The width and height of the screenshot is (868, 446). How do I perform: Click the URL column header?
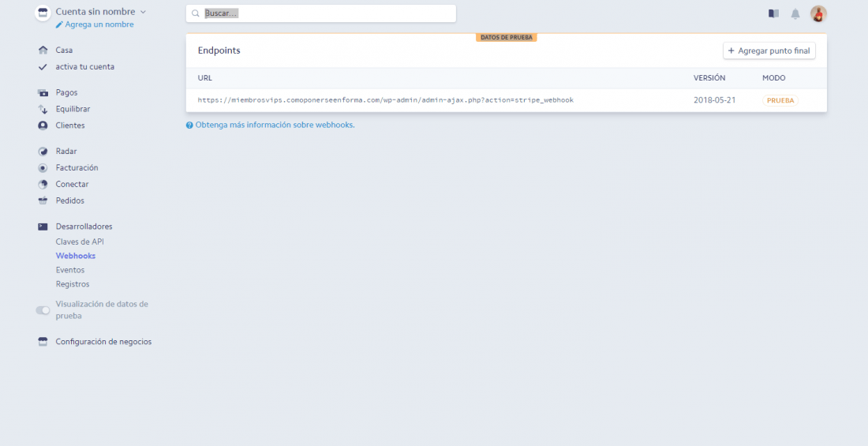[205, 78]
